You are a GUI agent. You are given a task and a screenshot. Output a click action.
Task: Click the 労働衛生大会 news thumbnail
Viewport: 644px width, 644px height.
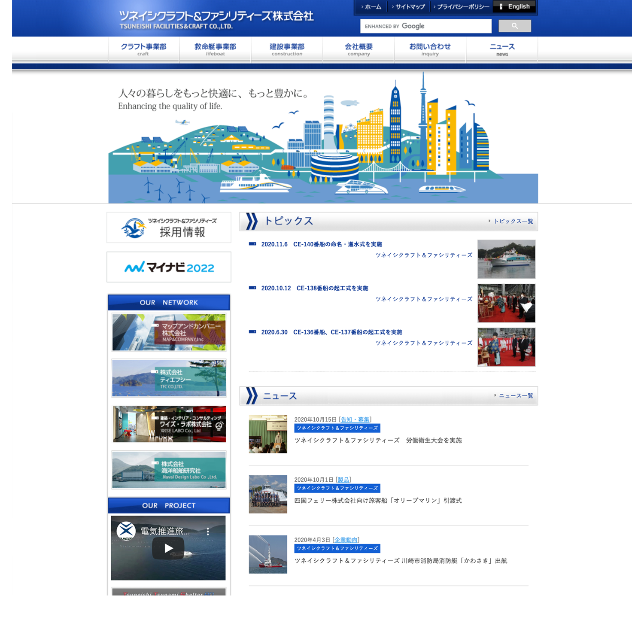tap(268, 434)
